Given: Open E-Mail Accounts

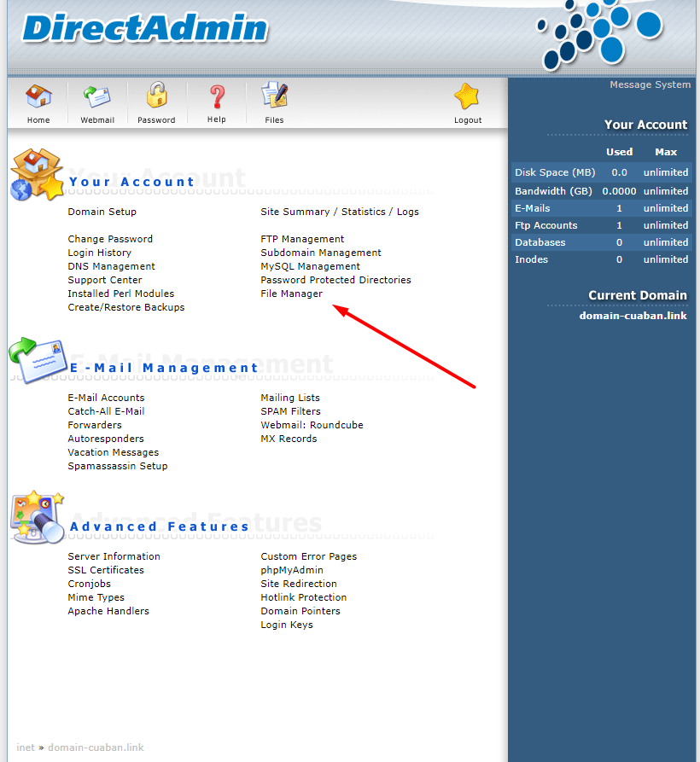Looking at the screenshot, I should pos(106,398).
